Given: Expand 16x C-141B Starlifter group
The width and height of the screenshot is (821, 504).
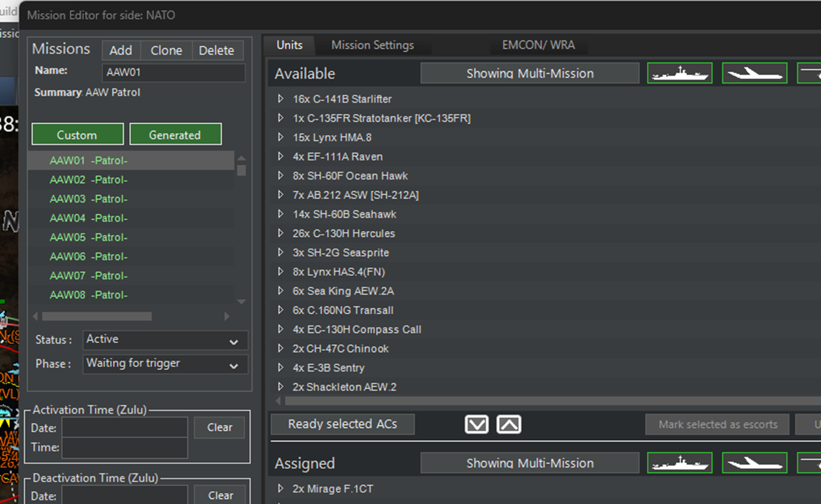Looking at the screenshot, I should point(280,99).
